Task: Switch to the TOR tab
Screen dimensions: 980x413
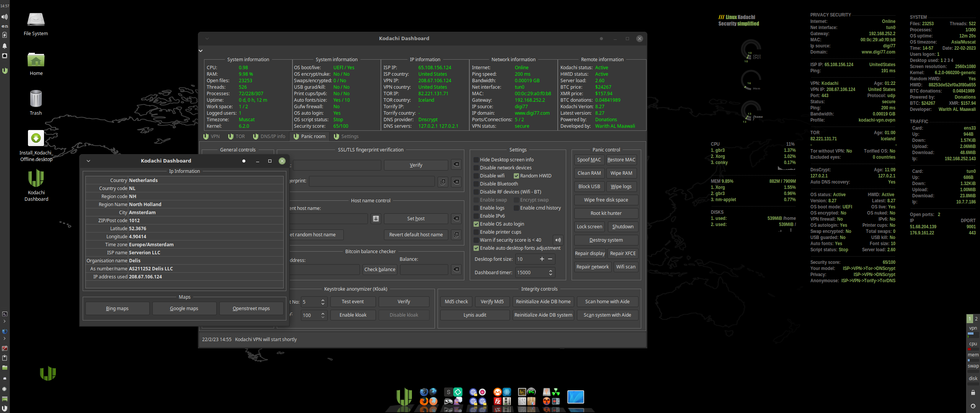Action: pos(236,137)
